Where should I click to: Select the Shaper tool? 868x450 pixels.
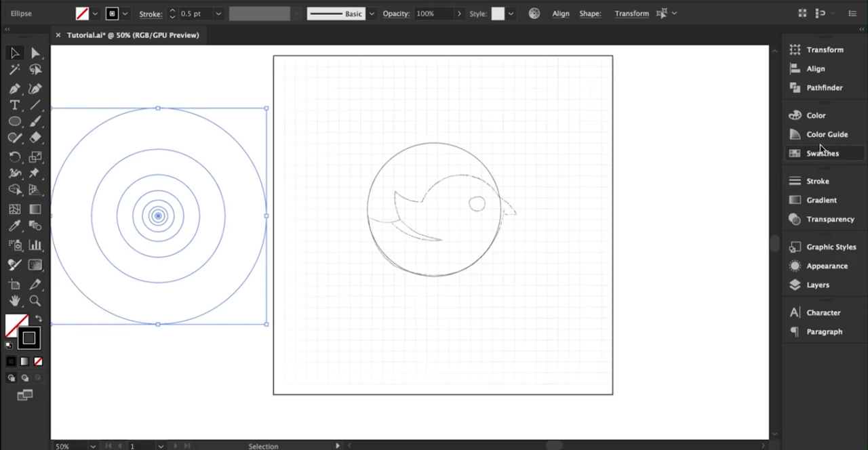coord(14,138)
